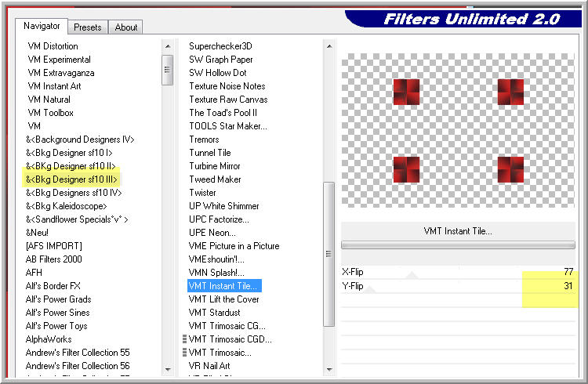The image size is (588, 384).
Task: Select VM Toolbox category
Action: [50, 113]
